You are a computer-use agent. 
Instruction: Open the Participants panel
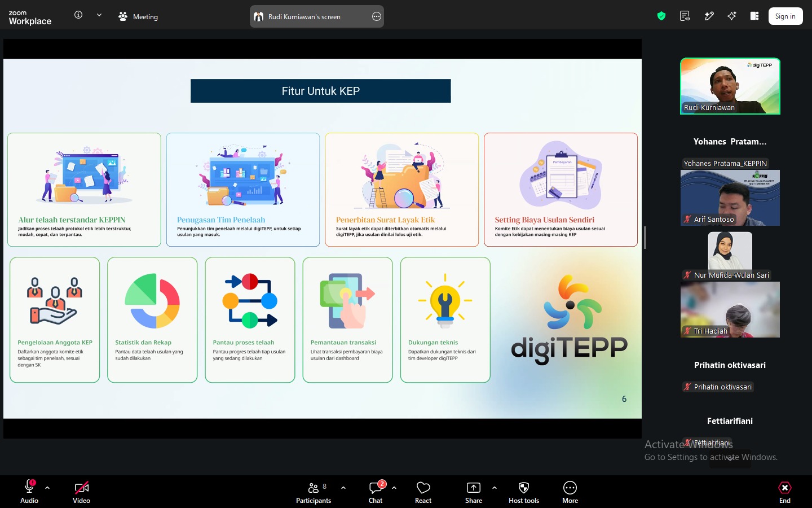(x=314, y=491)
